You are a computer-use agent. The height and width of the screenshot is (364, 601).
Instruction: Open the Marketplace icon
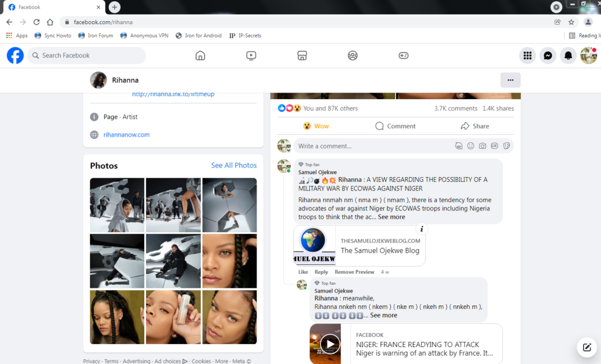point(302,56)
